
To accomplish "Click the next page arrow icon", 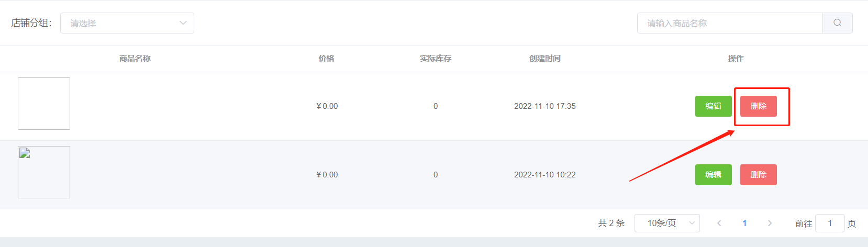I will 770,223.
